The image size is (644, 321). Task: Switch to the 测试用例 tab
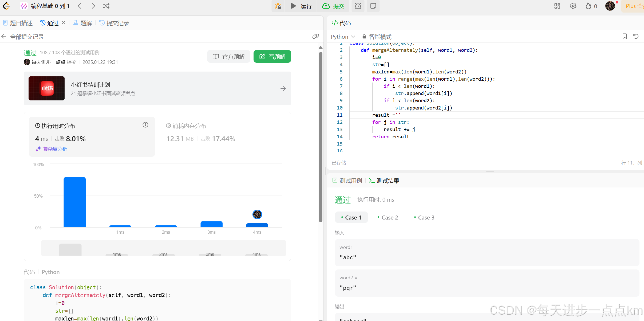347,181
